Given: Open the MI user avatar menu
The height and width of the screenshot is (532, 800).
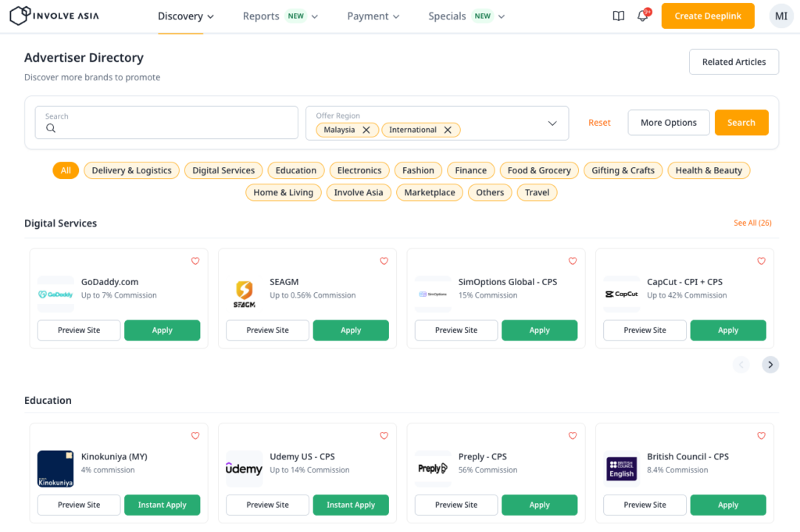Looking at the screenshot, I should 781,16.
